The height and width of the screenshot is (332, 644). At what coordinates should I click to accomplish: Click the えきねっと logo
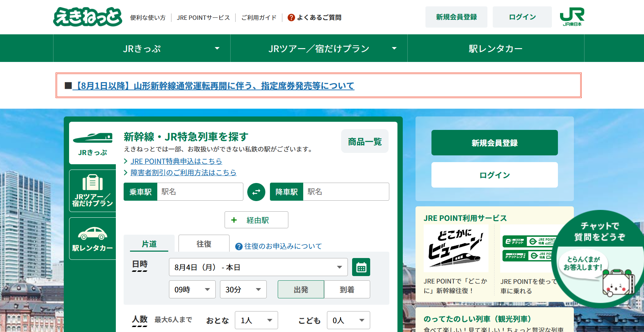point(87,17)
